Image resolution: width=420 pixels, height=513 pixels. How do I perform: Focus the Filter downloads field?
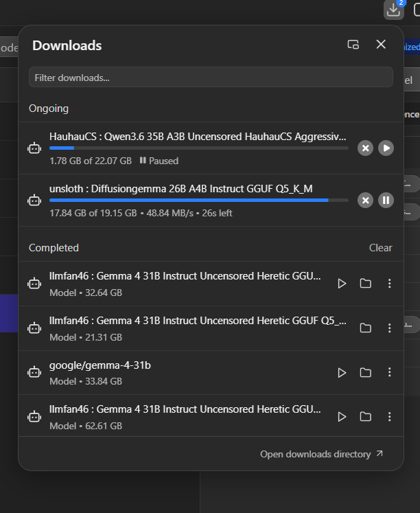click(211, 78)
